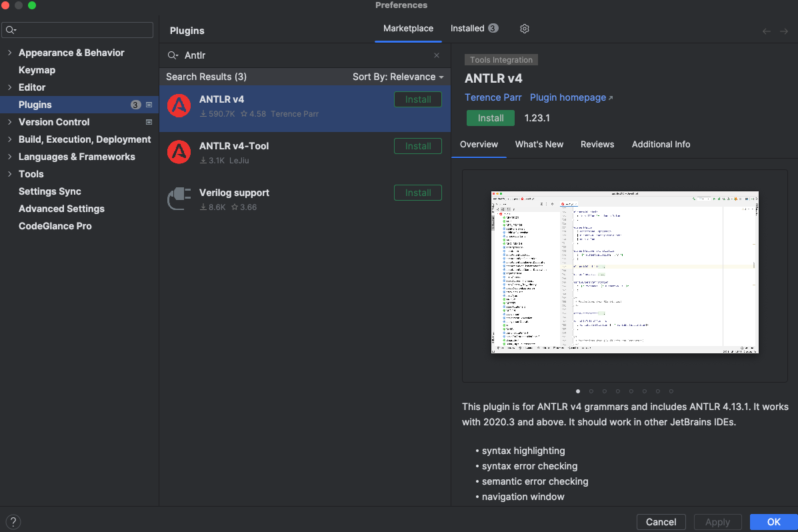Click the ANTLR plugin screenshot preview
This screenshot has width=798, height=532.
625,272
